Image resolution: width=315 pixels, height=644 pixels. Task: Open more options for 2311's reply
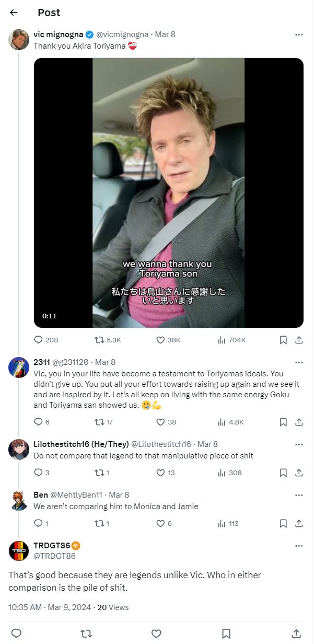pos(299,362)
